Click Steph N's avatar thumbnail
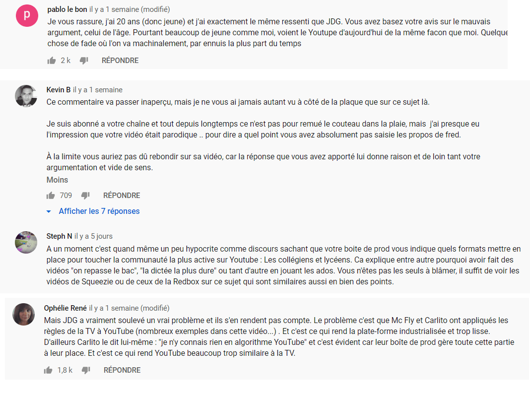Viewport: 532px width, 398px height. (x=26, y=243)
